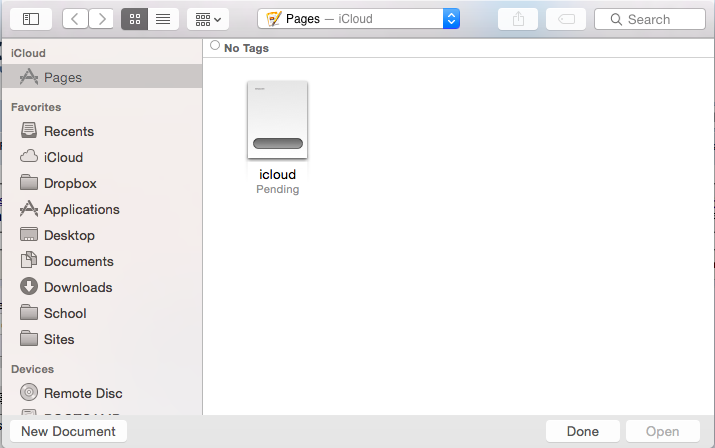
Task: Go back with the left arrow
Action: pos(75,19)
